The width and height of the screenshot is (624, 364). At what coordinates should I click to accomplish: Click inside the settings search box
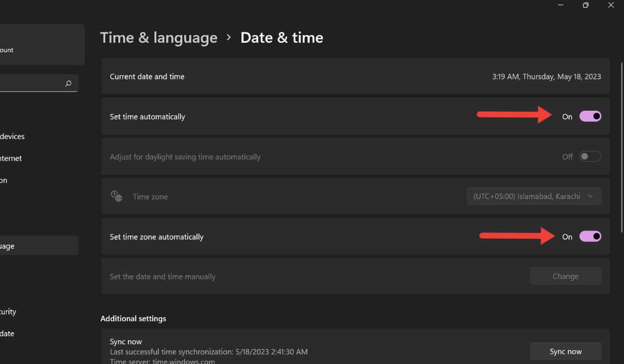pyautogui.click(x=31, y=83)
